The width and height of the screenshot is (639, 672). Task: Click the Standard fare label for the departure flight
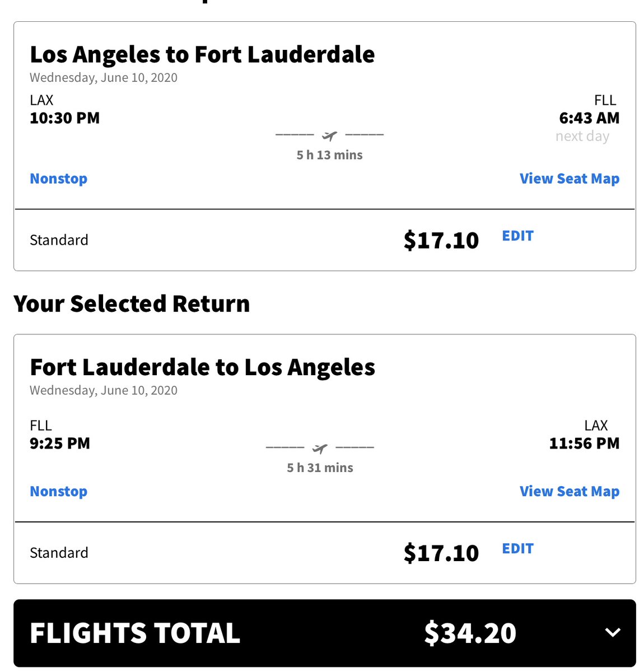pos(59,240)
